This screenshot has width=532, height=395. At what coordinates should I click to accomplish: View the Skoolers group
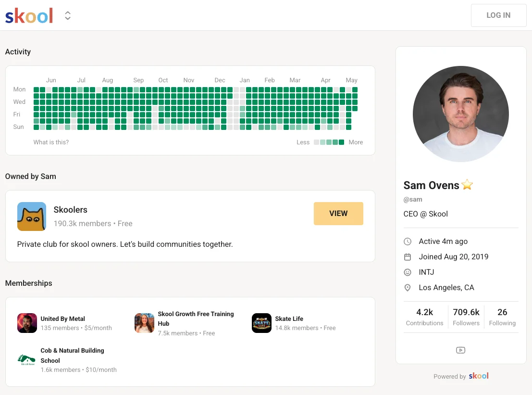click(x=338, y=213)
